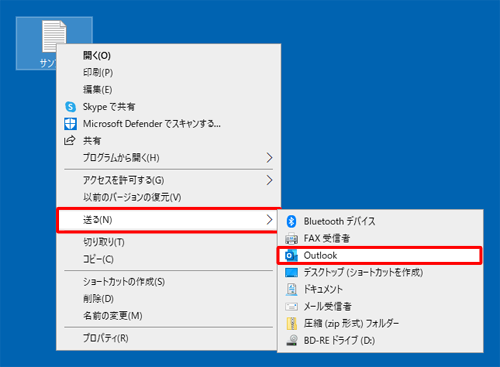Viewport: 500px width, 367px height.
Task: Click the Skype icon in context menu
Action: point(70,107)
